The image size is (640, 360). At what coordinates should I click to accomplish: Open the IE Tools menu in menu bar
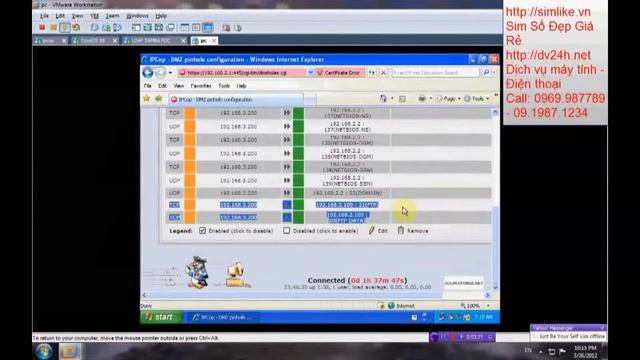224,86
